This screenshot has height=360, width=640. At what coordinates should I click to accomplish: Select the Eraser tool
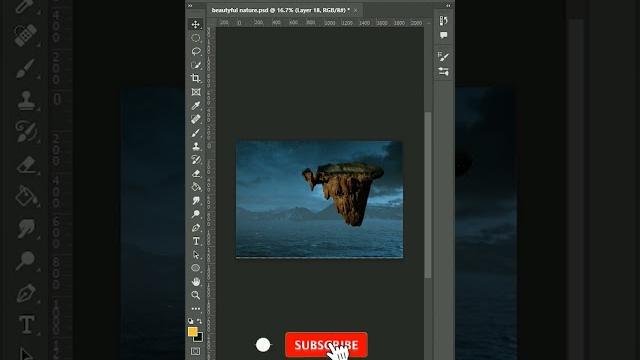tap(196, 173)
